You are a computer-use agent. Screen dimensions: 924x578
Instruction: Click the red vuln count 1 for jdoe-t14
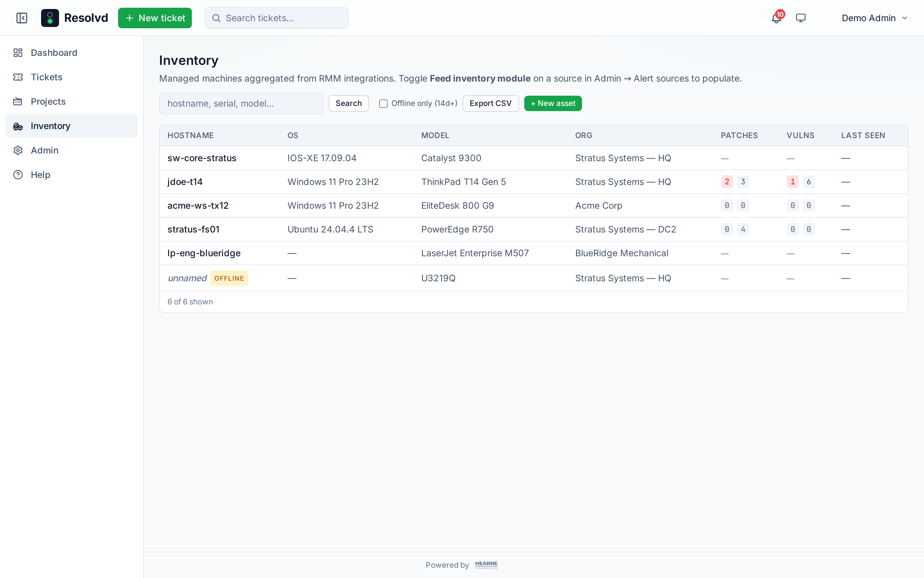pos(793,182)
